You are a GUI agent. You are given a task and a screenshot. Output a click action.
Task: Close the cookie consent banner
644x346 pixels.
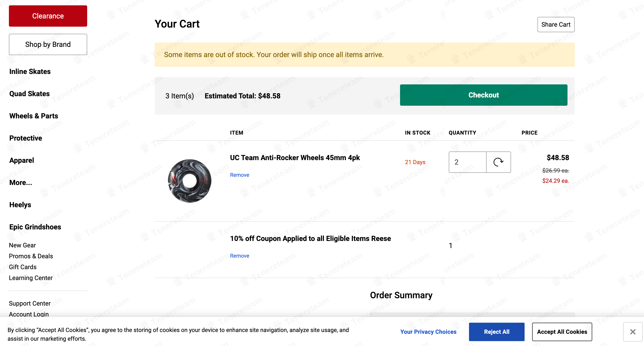(x=632, y=332)
